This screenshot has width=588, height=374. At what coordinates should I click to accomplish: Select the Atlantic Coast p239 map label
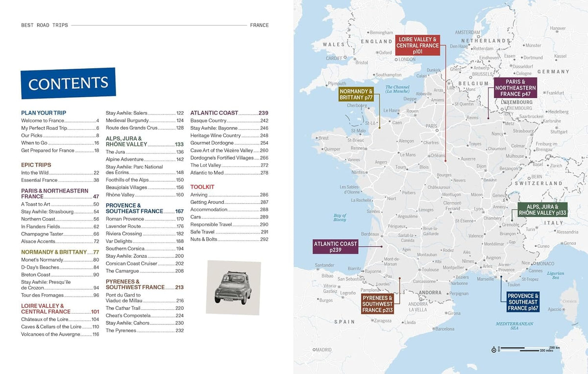336,247
